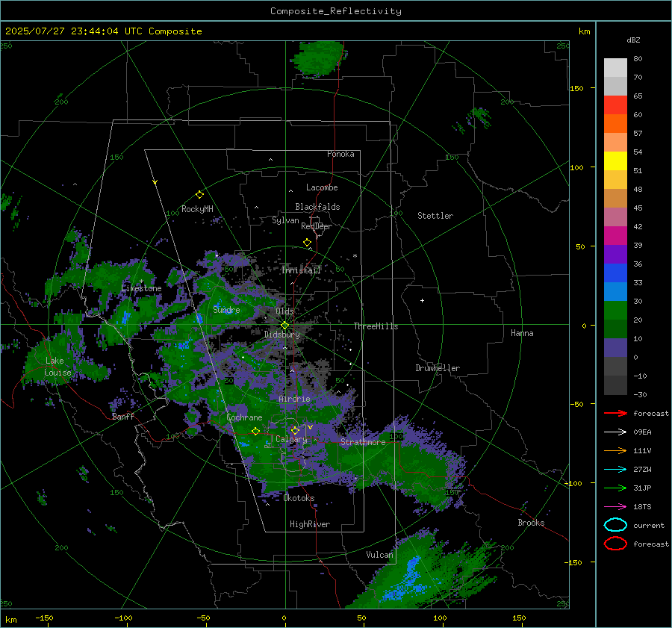Click the Ponoka city label
672x628 pixels.
click(340, 154)
